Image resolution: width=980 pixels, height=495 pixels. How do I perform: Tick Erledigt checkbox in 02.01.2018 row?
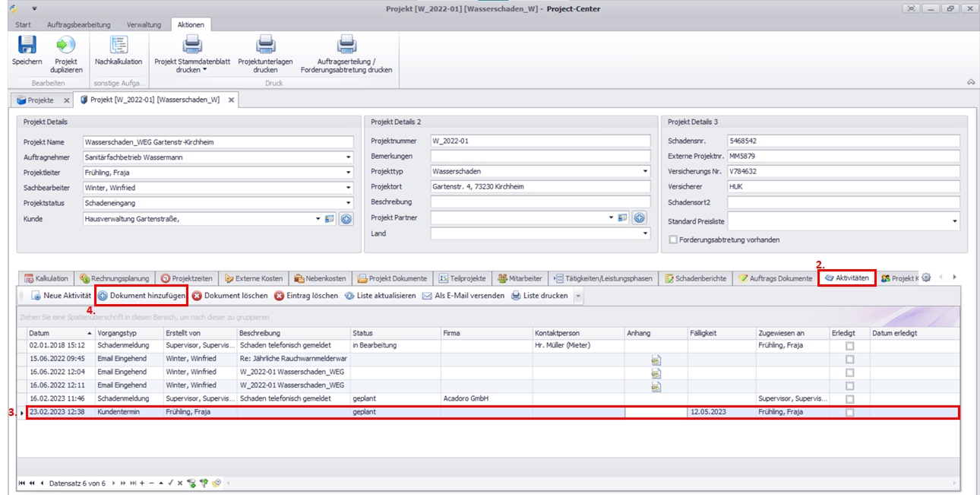(849, 346)
